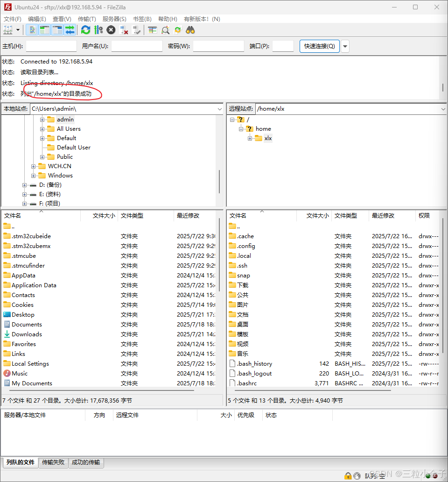
Task: Select the Downloads folder icon
Action: pyautogui.click(x=7, y=334)
